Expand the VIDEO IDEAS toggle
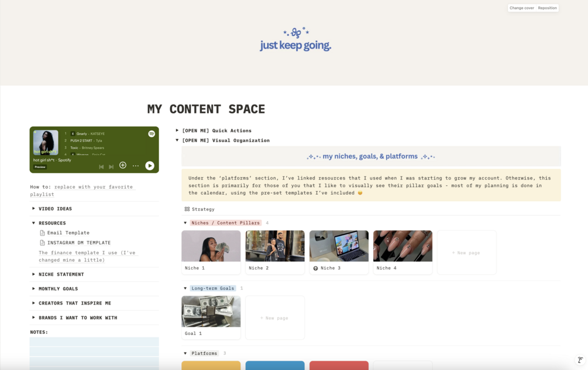This screenshot has width=588, height=370. pyautogui.click(x=33, y=209)
